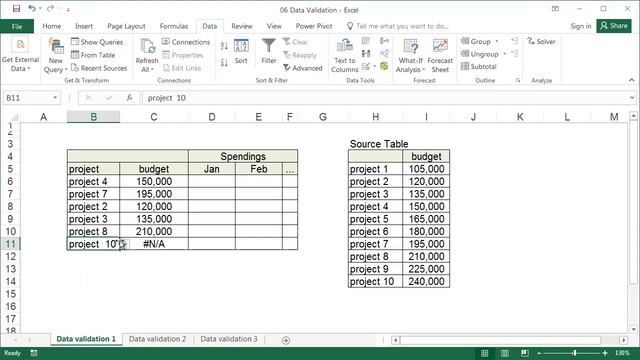Open workbook Connections
Image resolution: width=640 pixels, height=360 pixels.
186,42
